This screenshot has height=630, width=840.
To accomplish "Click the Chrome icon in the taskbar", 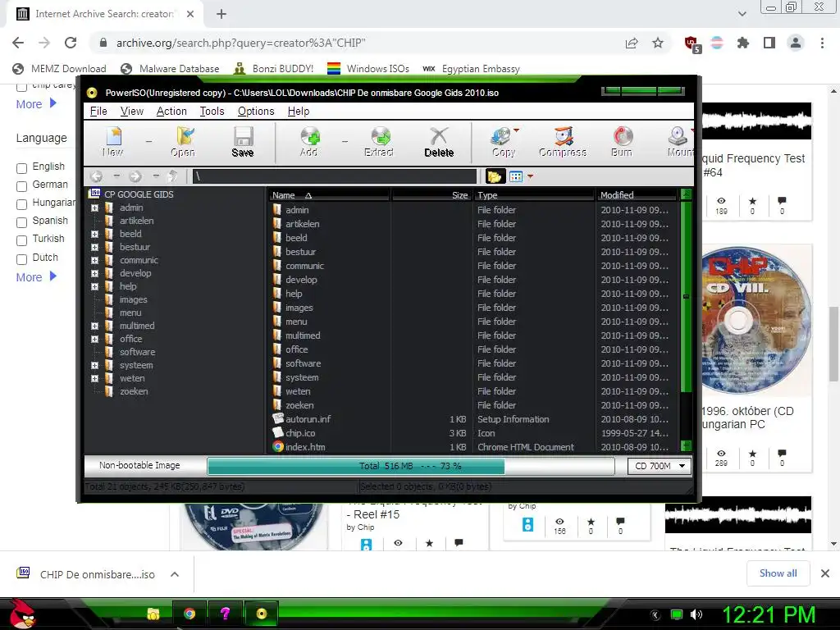I will click(189, 614).
